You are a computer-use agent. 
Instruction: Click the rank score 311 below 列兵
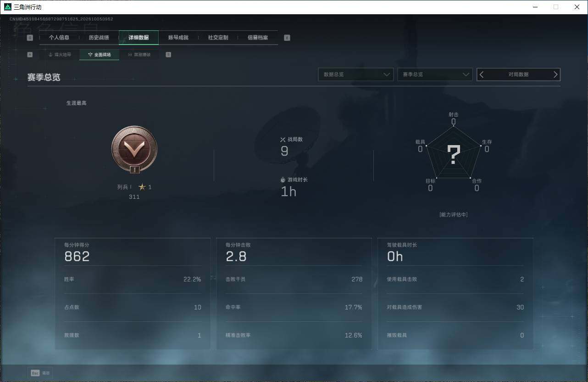pos(134,197)
